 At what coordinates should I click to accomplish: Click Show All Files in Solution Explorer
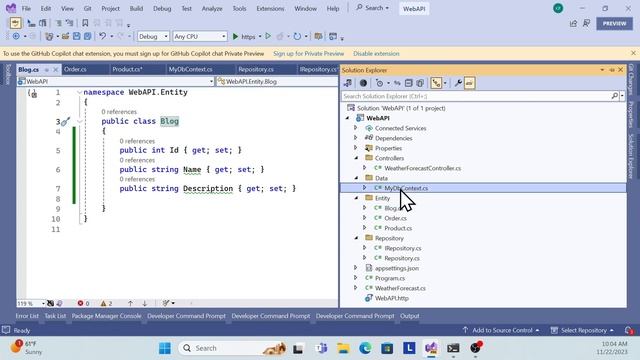[x=420, y=83]
